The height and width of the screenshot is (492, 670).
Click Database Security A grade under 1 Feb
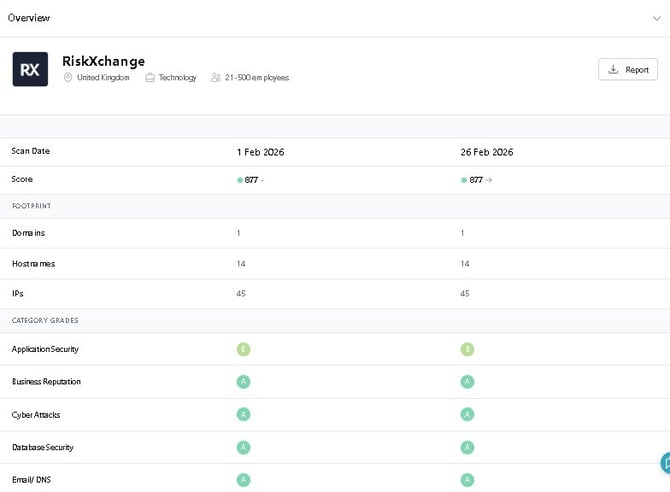[243, 447]
